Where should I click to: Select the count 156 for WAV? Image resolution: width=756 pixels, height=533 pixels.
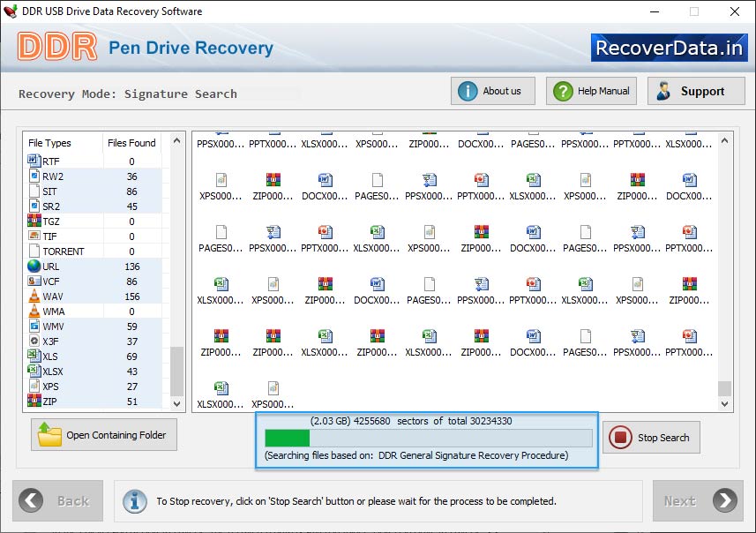pos(132,297)
